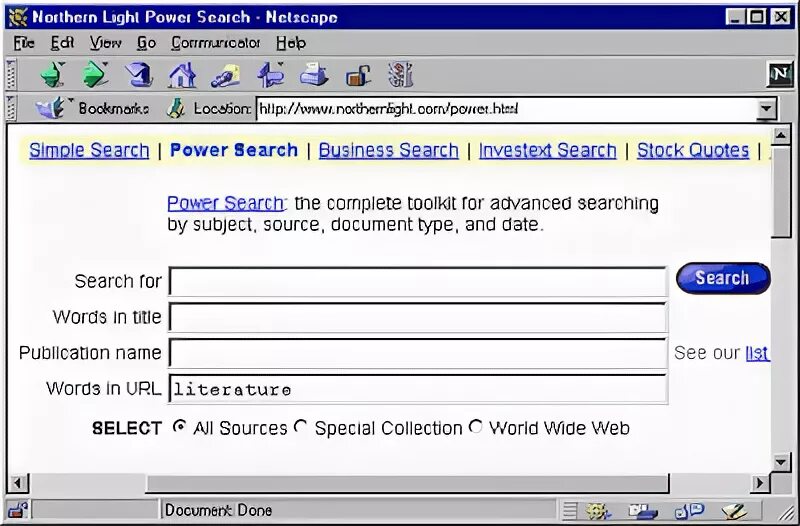Open the File menu

24,43
